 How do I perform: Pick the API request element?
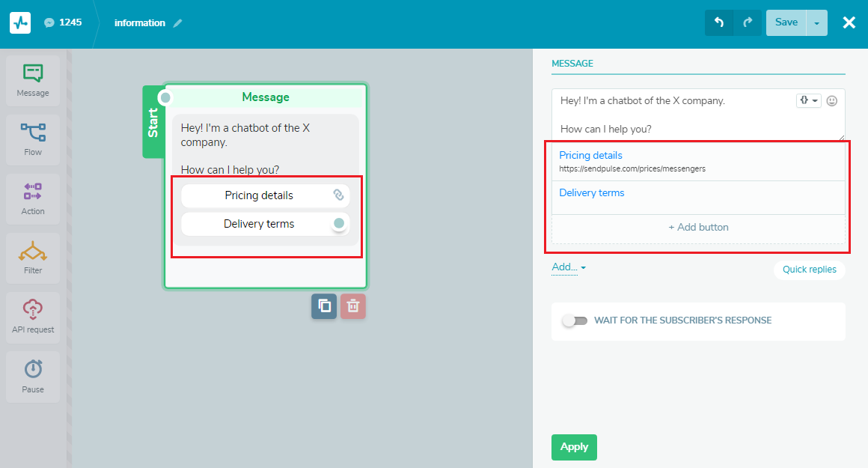point(32,317)
